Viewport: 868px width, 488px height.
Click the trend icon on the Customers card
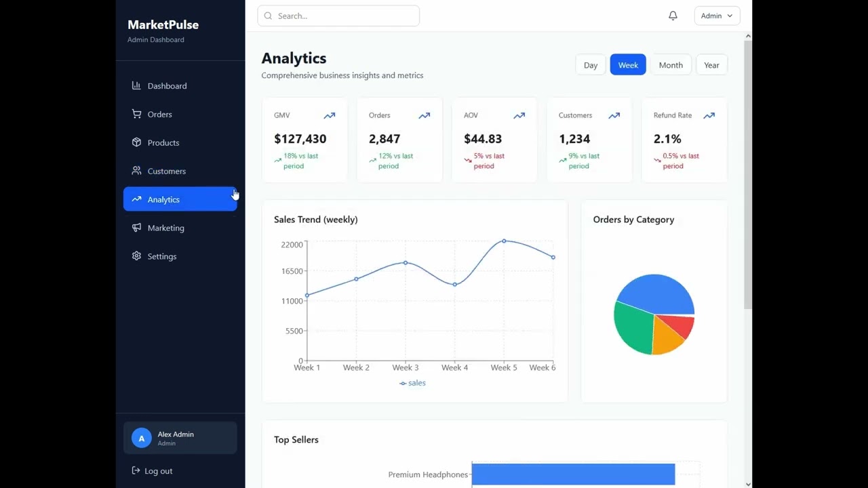coord(614,116)
